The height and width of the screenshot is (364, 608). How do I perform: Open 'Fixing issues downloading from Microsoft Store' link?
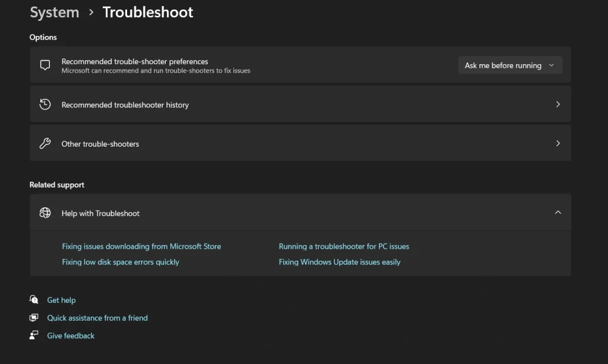coord(141,246)
